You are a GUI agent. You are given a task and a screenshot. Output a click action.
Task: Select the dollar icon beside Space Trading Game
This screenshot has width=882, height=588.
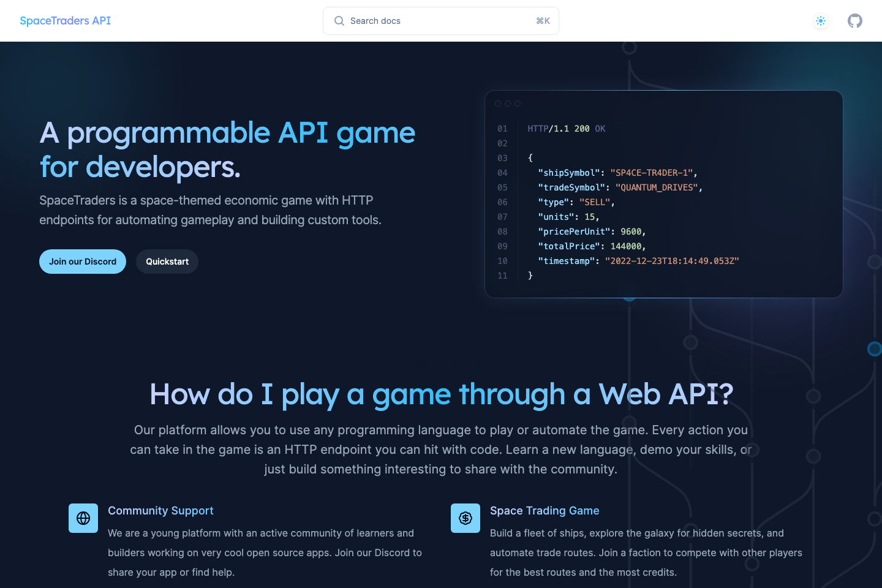465,518
